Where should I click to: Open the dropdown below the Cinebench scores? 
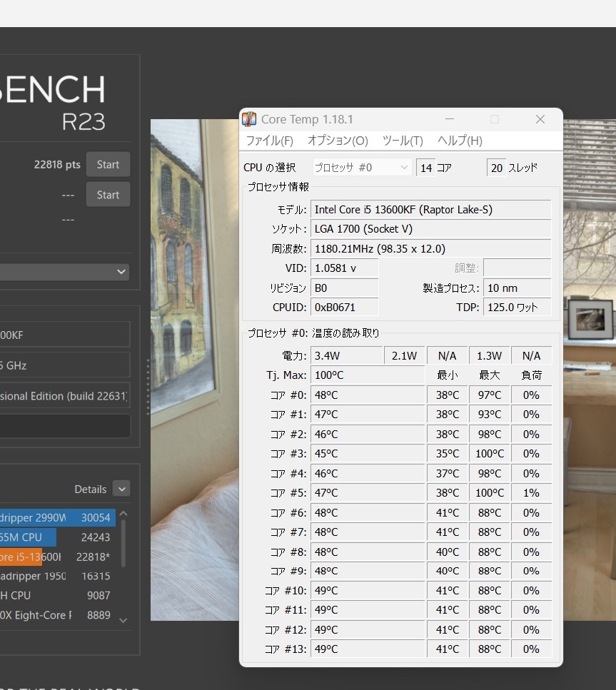pyautogui.click(x=64, y=272)
